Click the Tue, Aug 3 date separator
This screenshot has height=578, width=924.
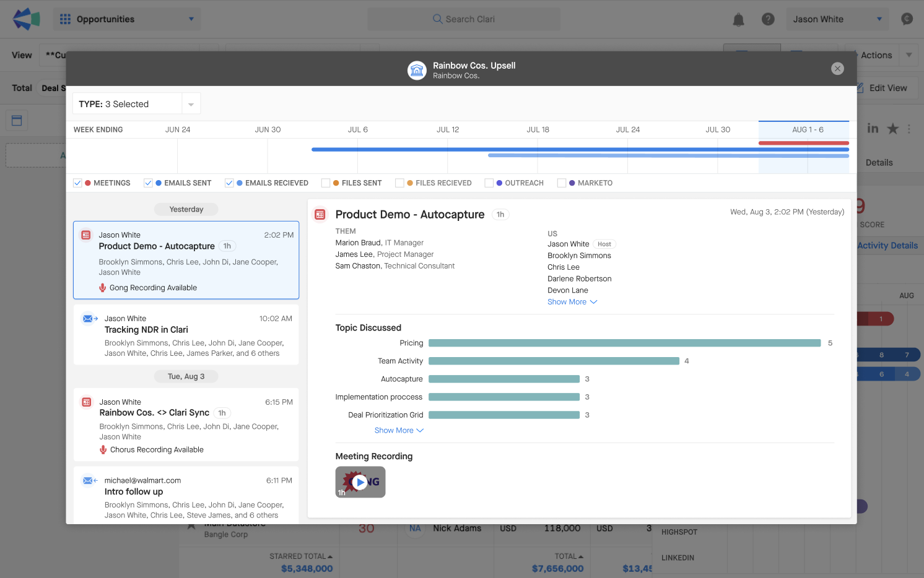(x=186, y=376)
